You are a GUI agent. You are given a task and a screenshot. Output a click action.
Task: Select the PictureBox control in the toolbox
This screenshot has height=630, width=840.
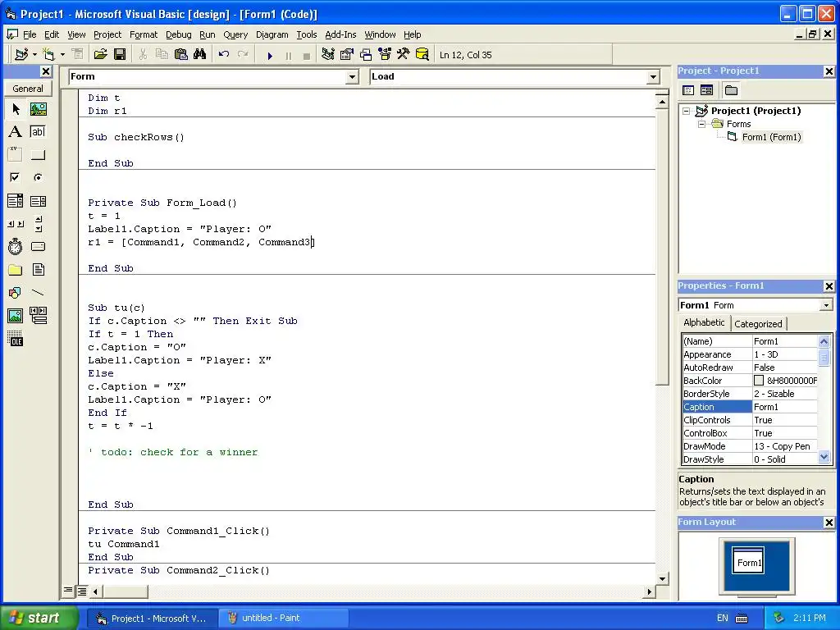38,109
